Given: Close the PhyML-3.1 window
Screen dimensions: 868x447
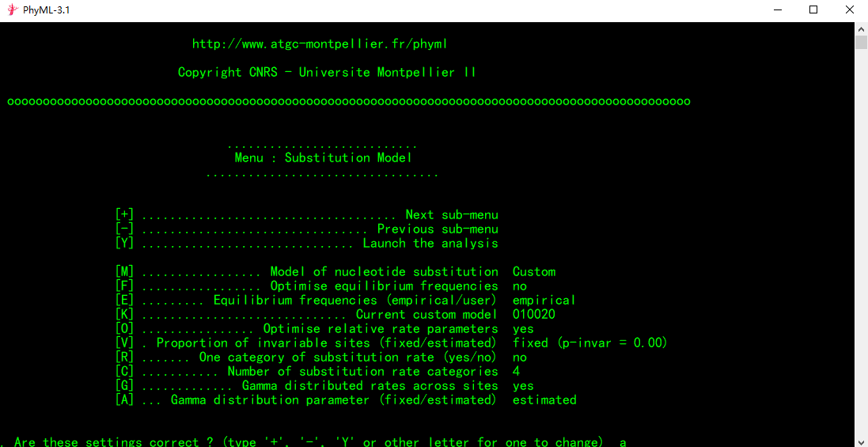Looking at the screenshot, I should pyautogui.click(x=849, y=10).
